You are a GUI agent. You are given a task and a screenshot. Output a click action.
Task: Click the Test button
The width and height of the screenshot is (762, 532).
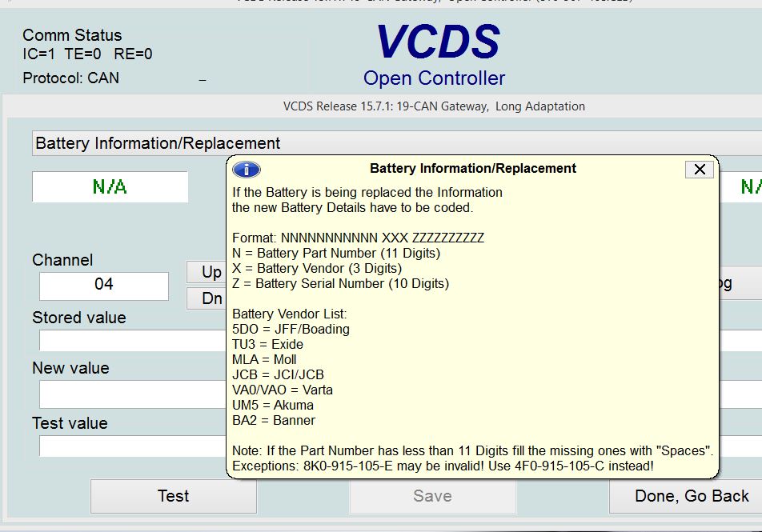pos(174,496)
